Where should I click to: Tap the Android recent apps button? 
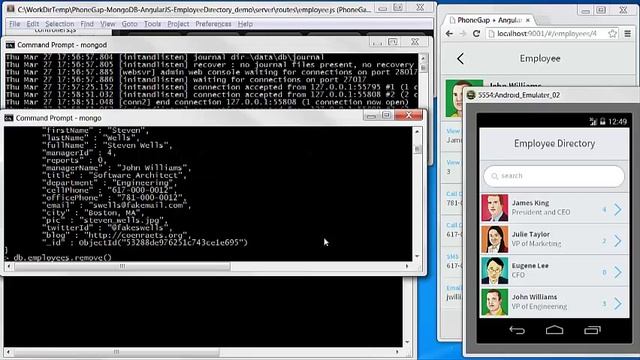pyautogui.click(x=592, y=330)
